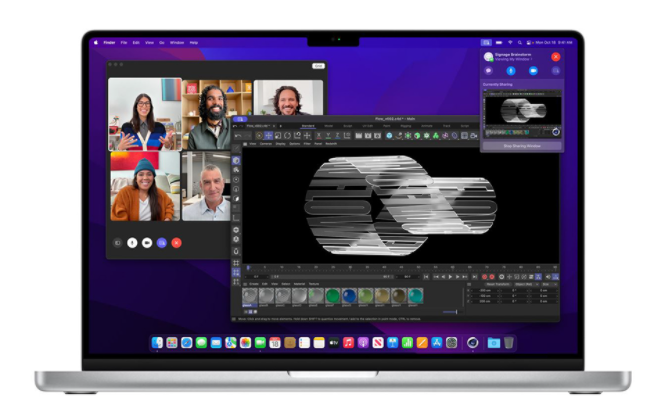
Task: Open Messages from the Dock
Action: 201,343
